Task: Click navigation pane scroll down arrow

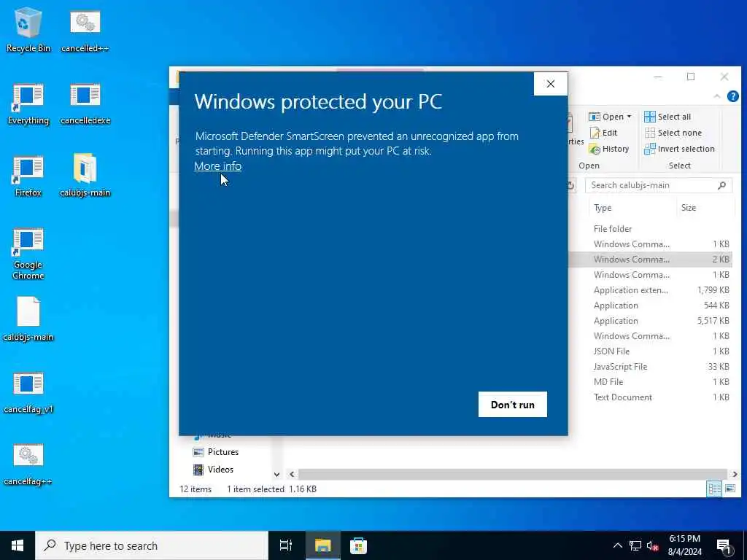Action: (276, 474)
